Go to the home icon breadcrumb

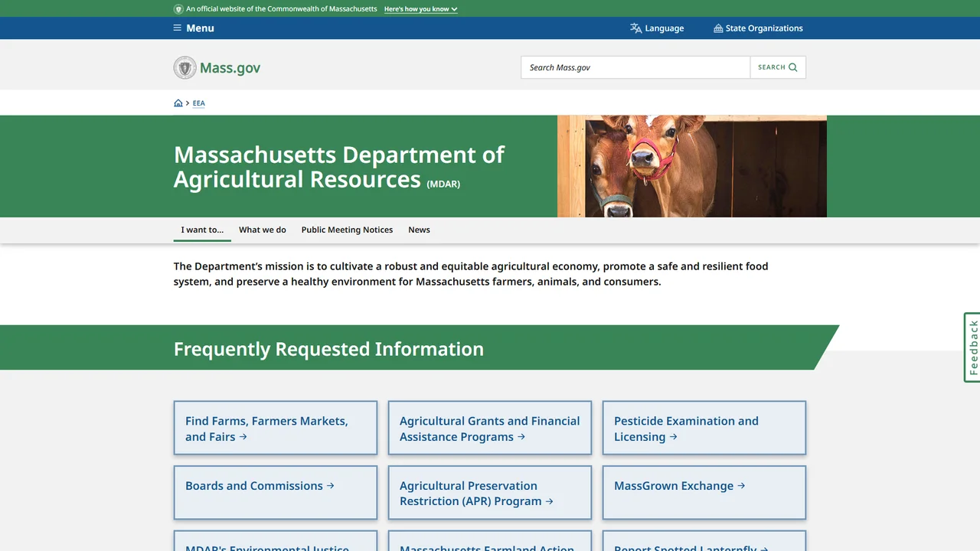178,103
